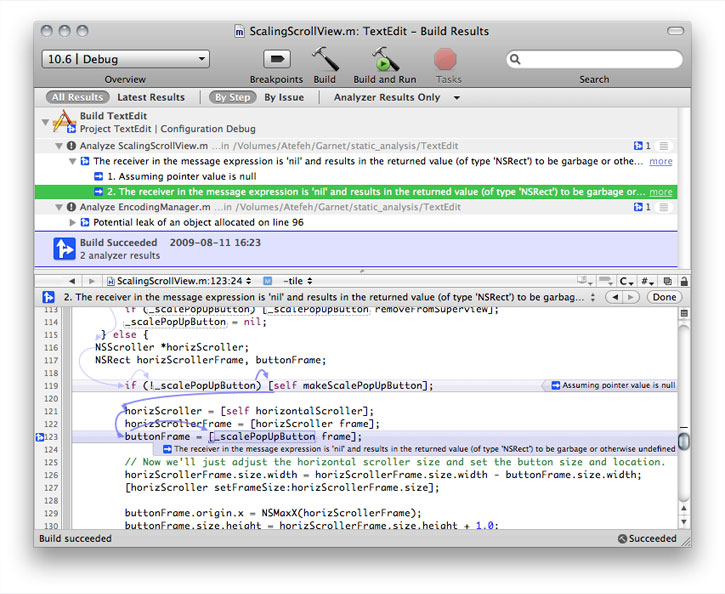Click the Build hammer icon

pos(324,59)
